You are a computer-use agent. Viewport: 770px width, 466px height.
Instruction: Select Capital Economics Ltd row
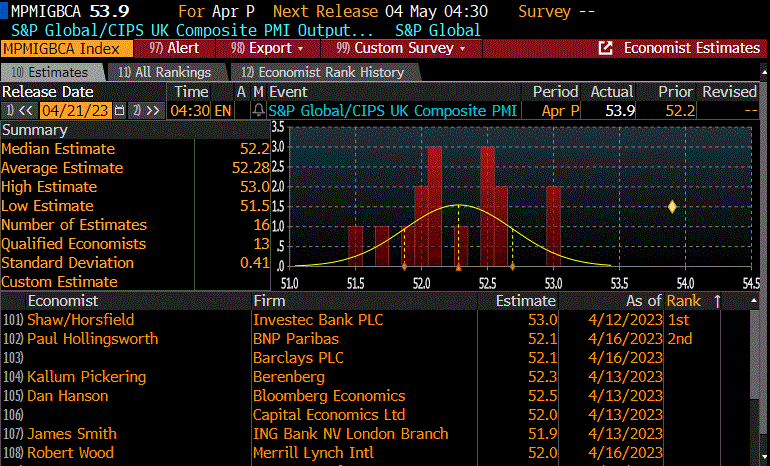376,414
